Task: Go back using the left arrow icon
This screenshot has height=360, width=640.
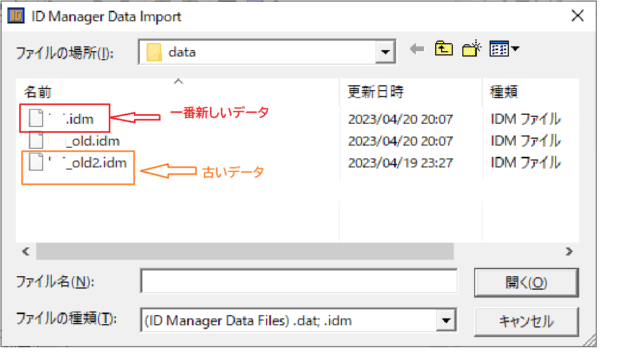Action: coord(417,49)
